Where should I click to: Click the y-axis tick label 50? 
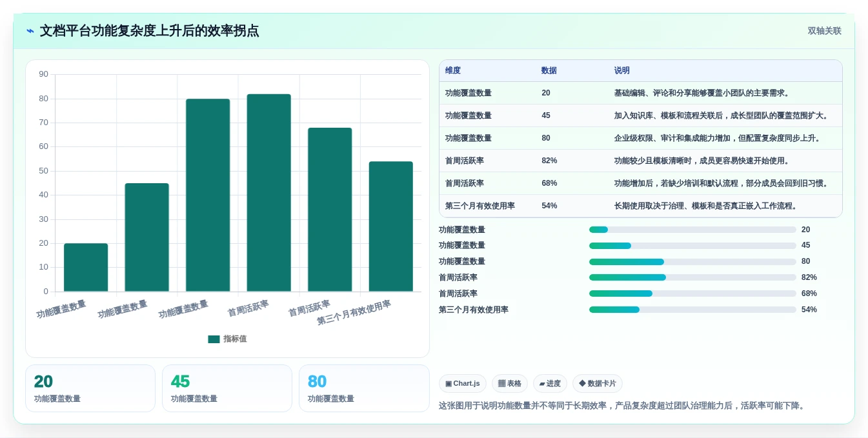(x=43, y=171)
